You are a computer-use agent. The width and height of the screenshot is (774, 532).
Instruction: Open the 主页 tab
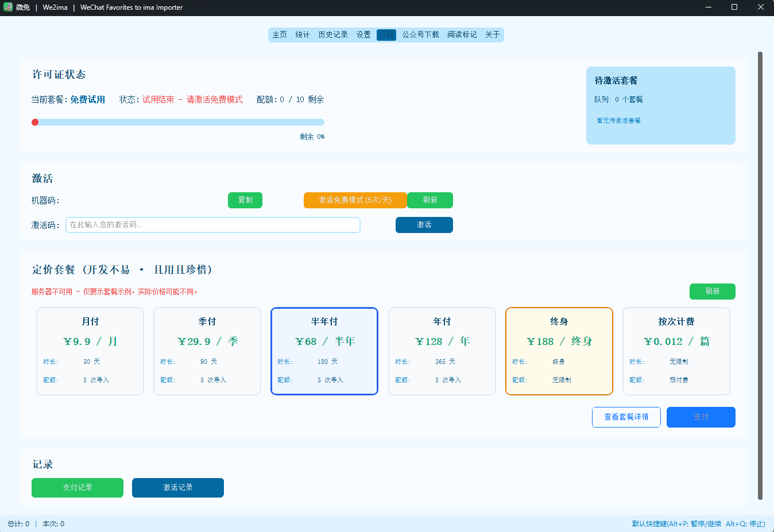click(280, 35)
